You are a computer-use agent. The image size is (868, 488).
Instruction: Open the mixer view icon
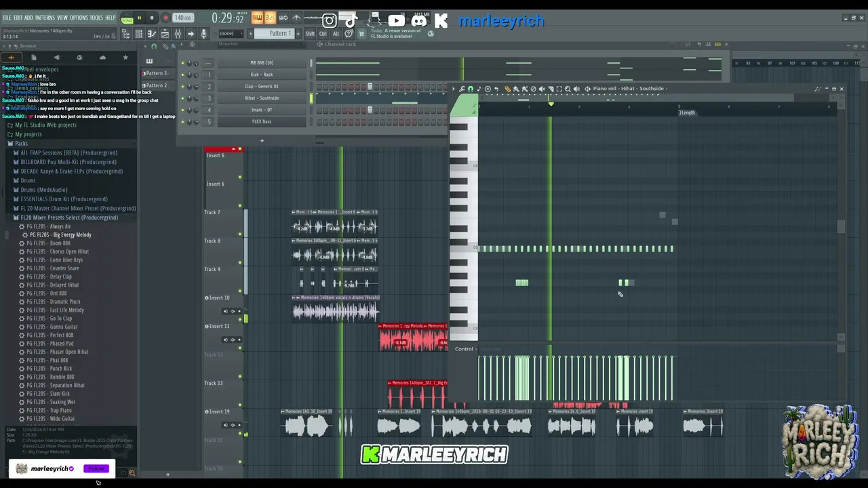[x=178, y=34]
